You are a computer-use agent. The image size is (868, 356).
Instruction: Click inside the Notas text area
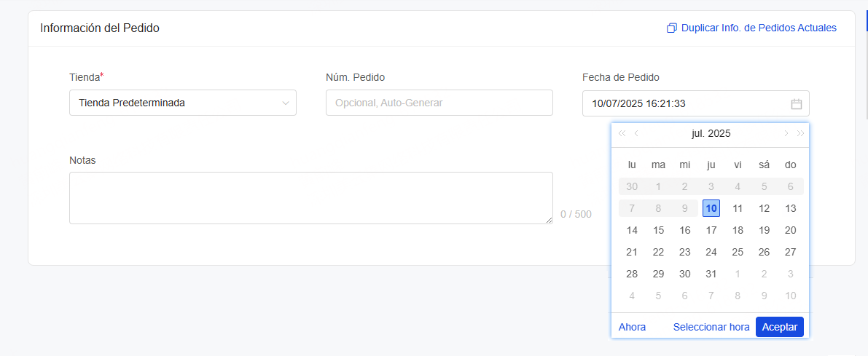click(310, 198)
